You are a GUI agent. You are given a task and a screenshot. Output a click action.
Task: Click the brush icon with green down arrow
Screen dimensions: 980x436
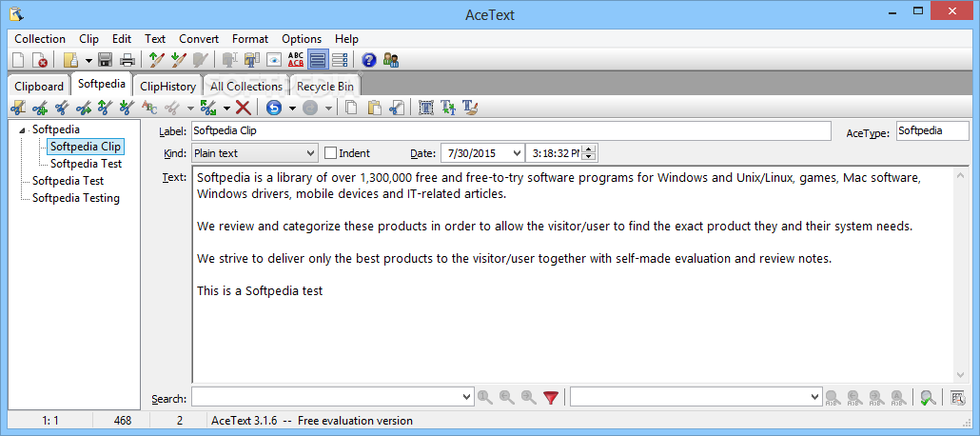178,60
